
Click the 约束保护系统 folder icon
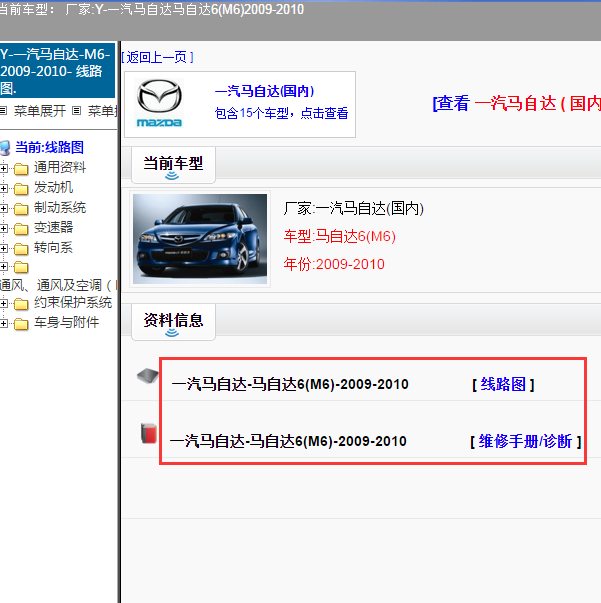[21, 304]
